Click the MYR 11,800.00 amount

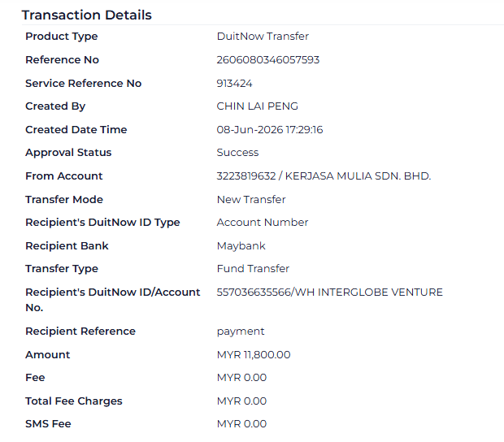[x=254, y=354]
